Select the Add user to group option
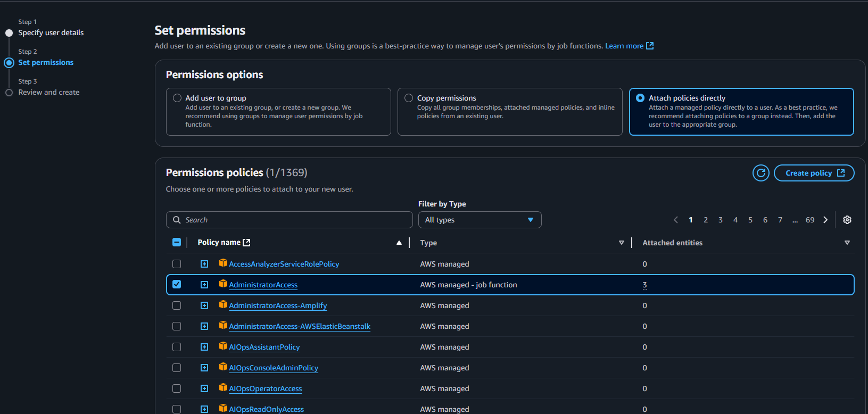The width and height of the screenshot is (868, 414). point(177,98)
